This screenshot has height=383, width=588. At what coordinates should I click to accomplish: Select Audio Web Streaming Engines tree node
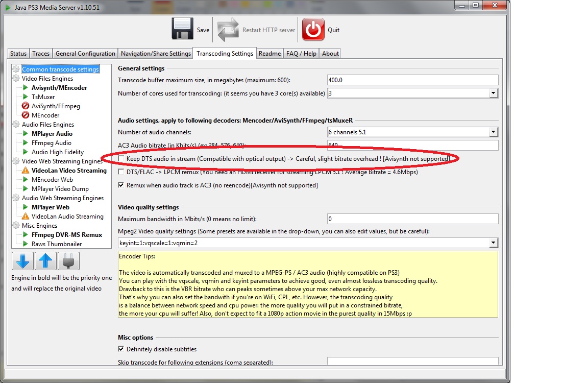click(x=63, y=198)
